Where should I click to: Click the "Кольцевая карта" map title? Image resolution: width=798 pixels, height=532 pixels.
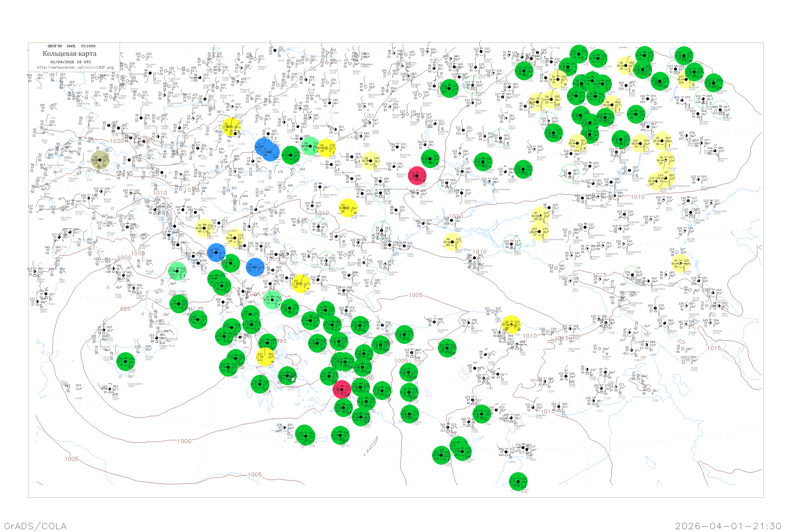[x=69, y=54]
